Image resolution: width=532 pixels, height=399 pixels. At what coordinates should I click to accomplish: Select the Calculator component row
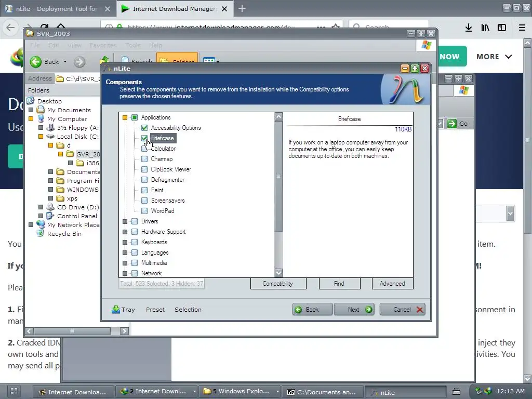click(x=163, y=149)
